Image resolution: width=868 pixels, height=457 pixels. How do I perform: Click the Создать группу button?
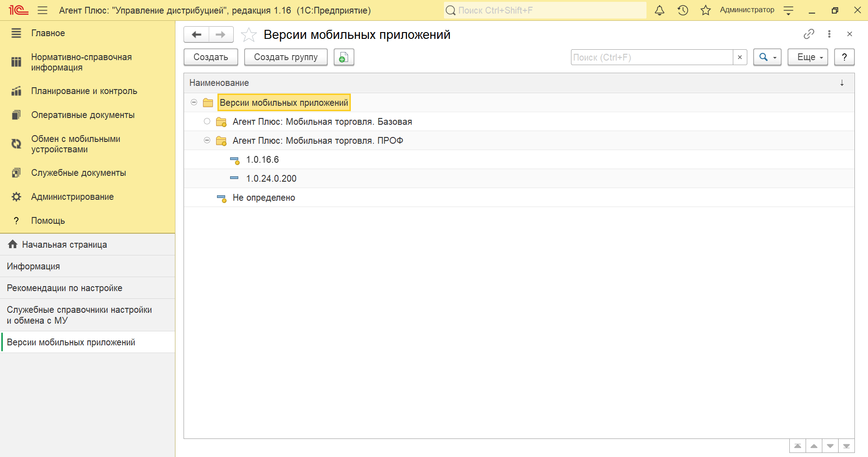(286, 57)
